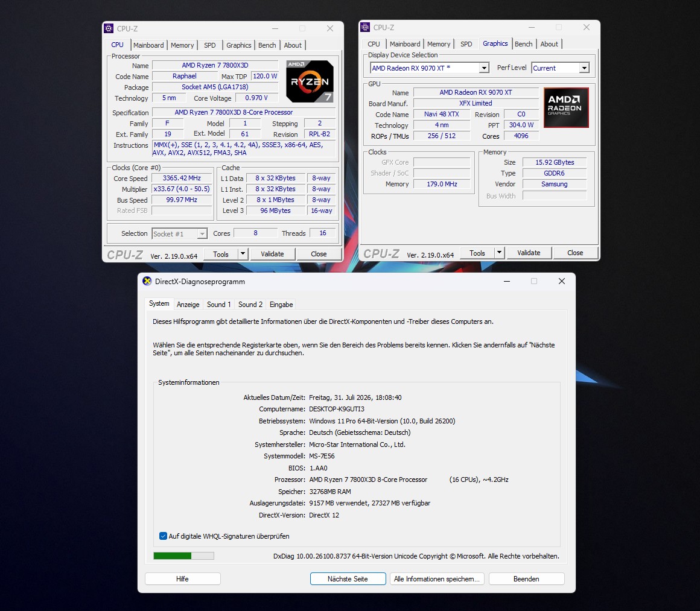Open Sound 1 tab in DxDiag

(218, 305)
